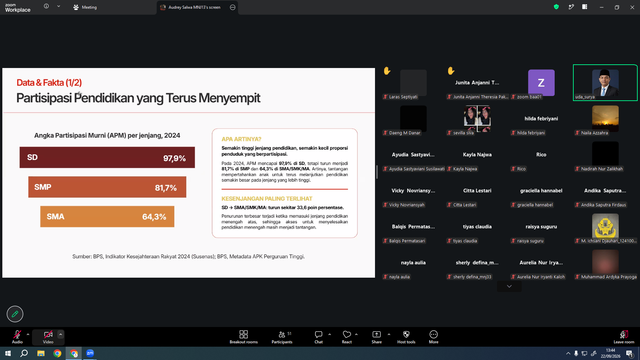Screen dimensions: 640x360
Task: Open Host tools shield menu
Action: pos(406,337)
